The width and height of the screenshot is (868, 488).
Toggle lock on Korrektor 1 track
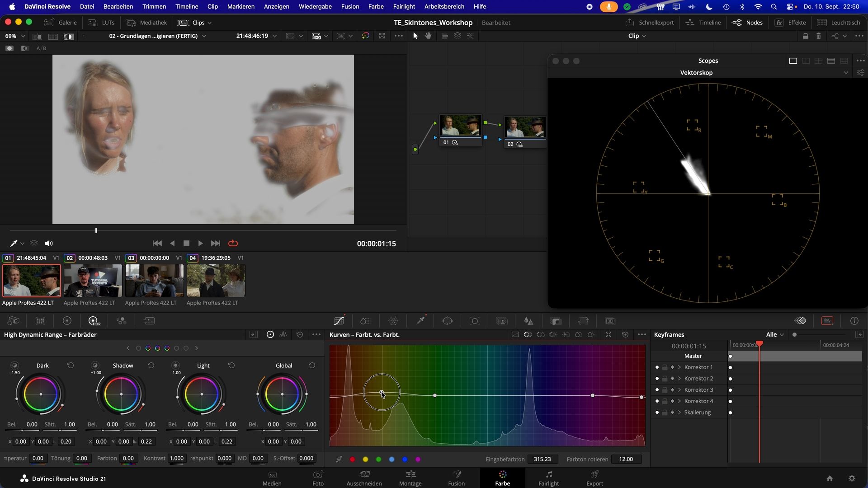coord(665,367)
